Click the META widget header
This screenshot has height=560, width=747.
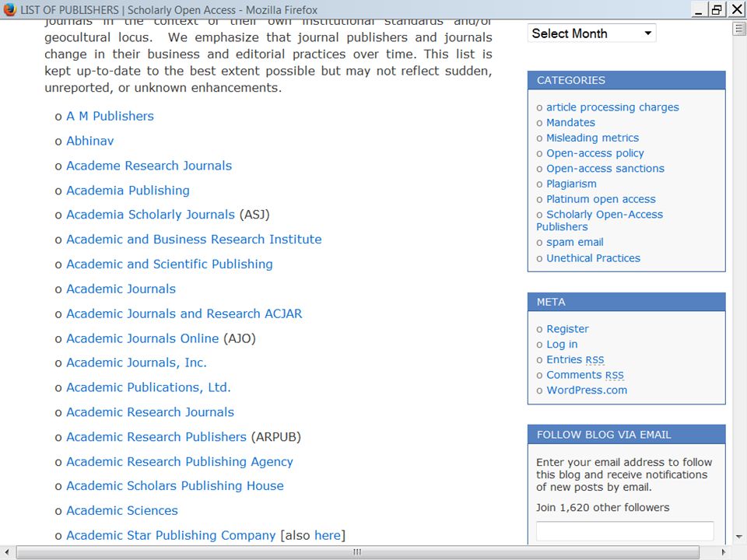626,302
